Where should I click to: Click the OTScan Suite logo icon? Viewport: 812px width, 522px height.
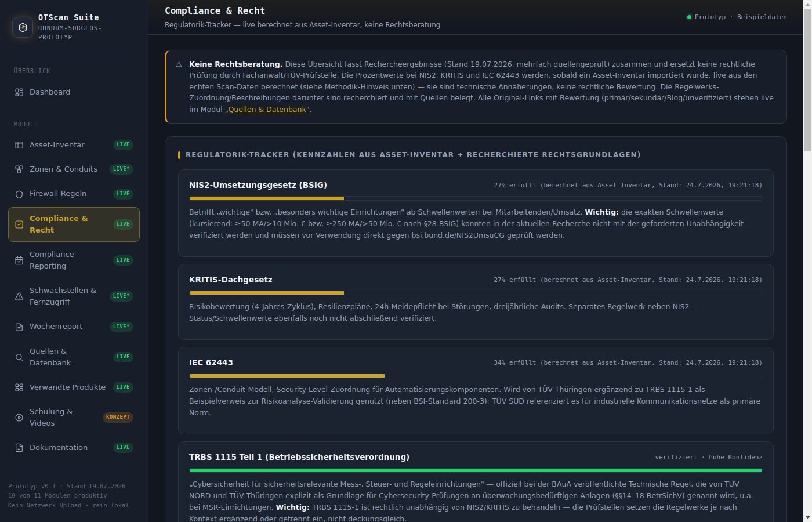coord(23,27)
